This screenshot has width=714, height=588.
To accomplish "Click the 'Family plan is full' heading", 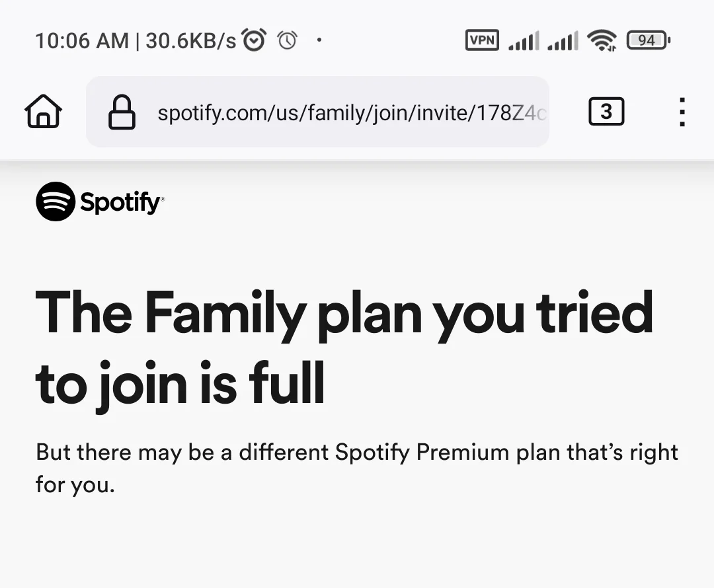I will point(344,349).
